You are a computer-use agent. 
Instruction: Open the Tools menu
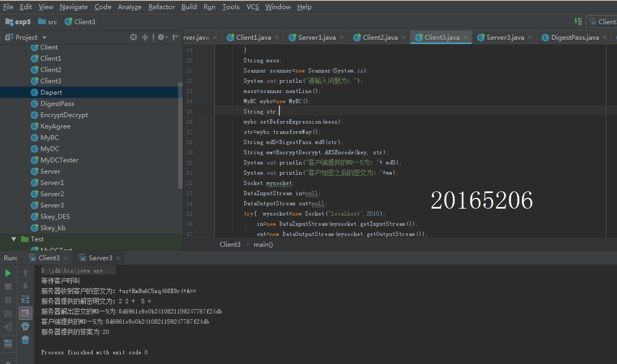tap(230, 6)
